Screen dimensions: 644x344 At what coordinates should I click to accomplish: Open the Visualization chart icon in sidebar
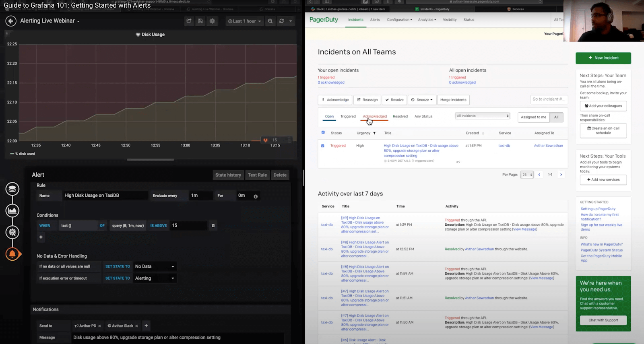(x=12, y=210)
